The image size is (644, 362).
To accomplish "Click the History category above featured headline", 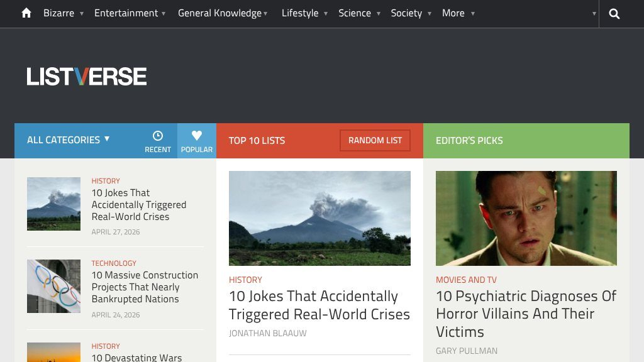I will (245, 280).
